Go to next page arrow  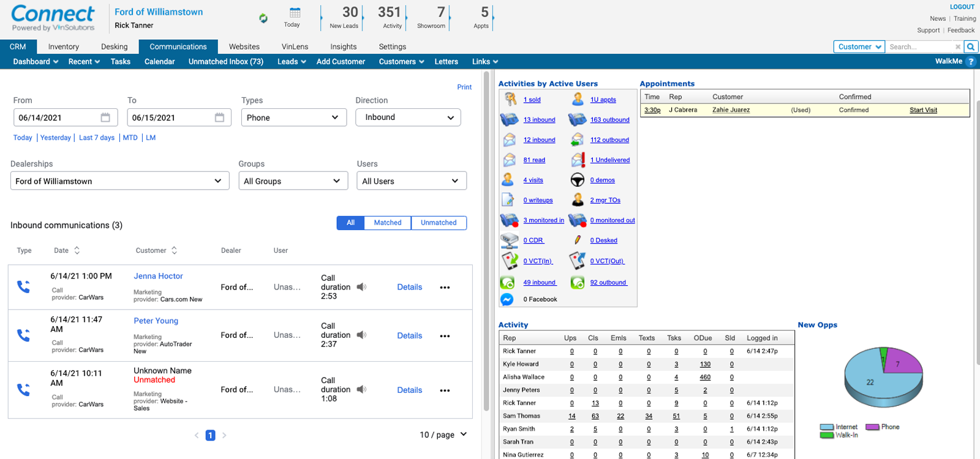coord(224,435)
